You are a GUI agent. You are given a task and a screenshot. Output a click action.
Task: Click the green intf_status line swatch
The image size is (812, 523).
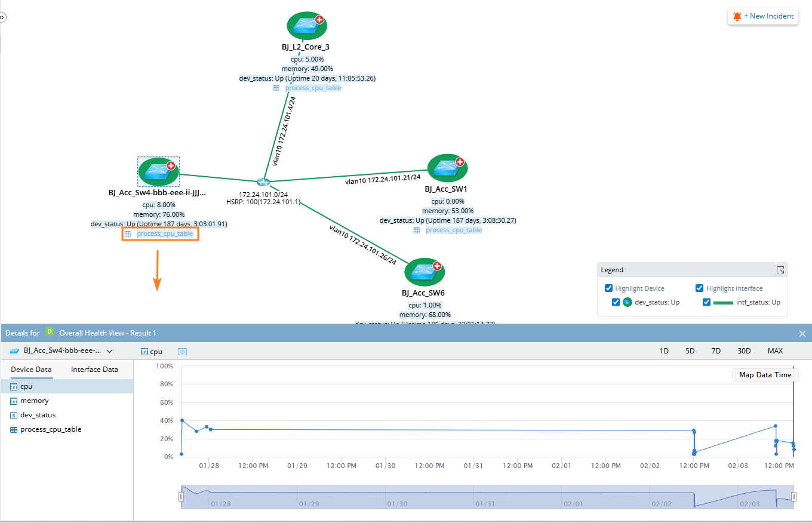[723, 303]
